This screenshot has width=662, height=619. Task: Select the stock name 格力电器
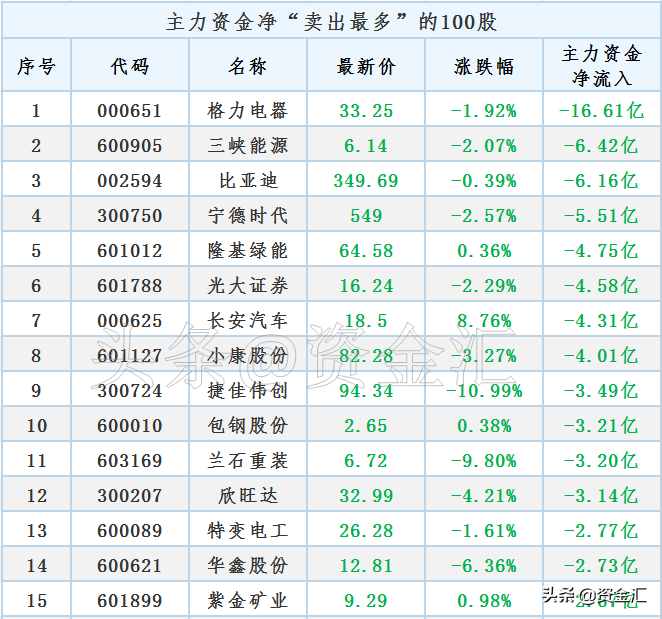(x=248, y=111)
